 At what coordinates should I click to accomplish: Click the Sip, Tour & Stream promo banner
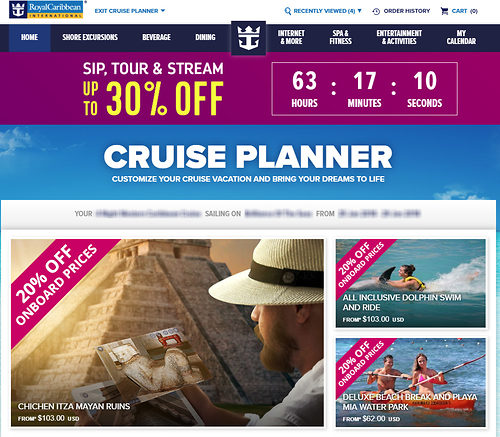[x=250, y=88]
